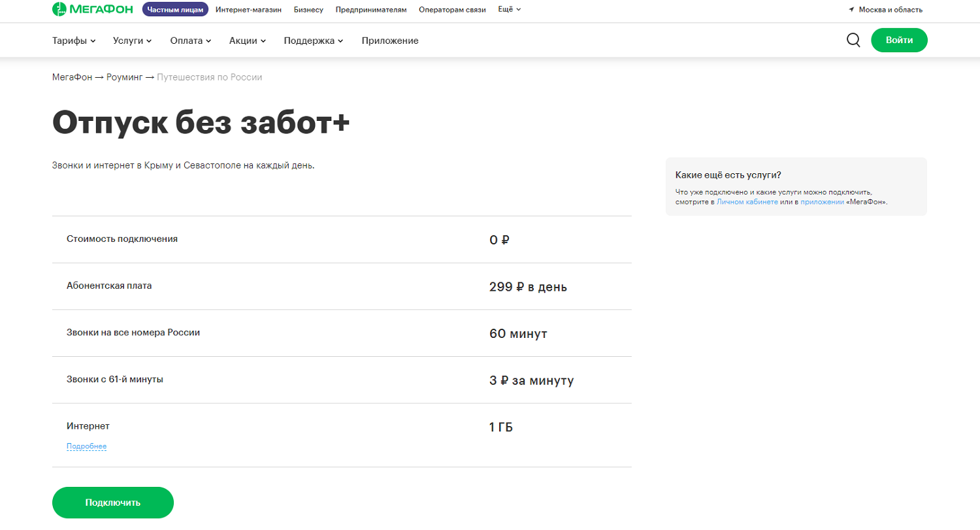980x530 pixels.
Task: Expand the Акции menu
Action: (248, 41)
